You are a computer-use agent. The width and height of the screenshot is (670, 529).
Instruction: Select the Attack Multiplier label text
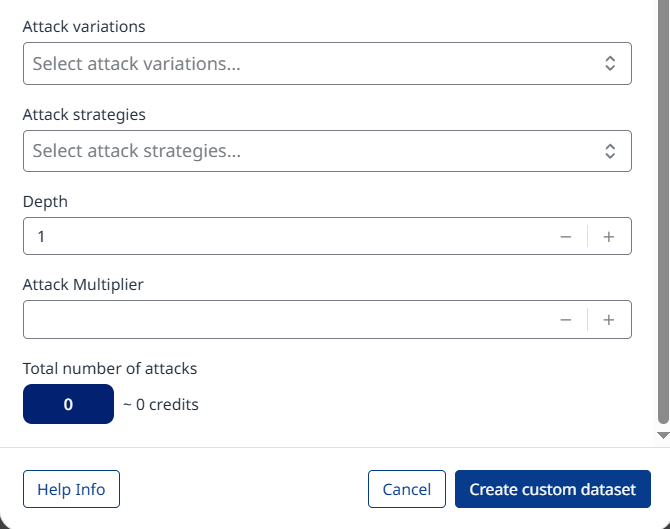(x=83, y=285)
